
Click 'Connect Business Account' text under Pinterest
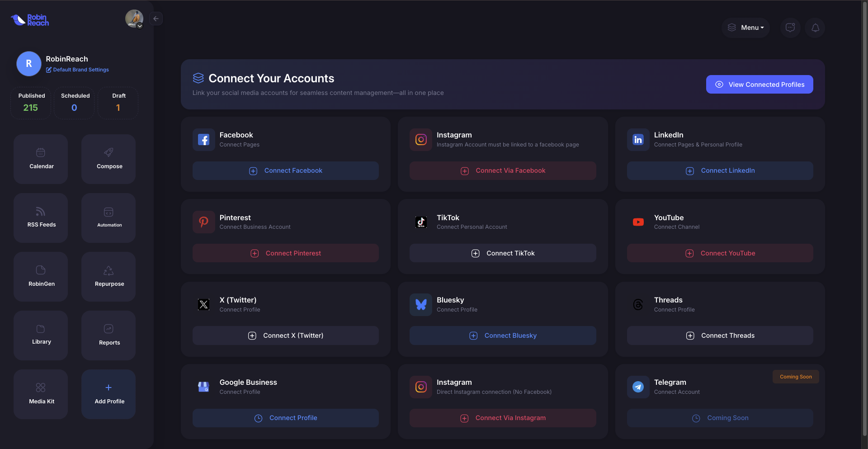[x=255, y=227]
